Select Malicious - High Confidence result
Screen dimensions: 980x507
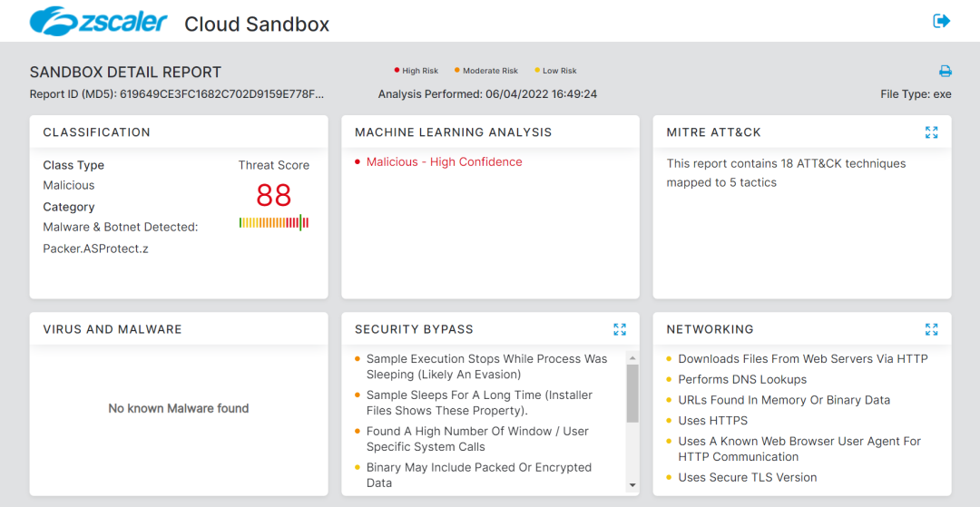click(x=444, y=162)
